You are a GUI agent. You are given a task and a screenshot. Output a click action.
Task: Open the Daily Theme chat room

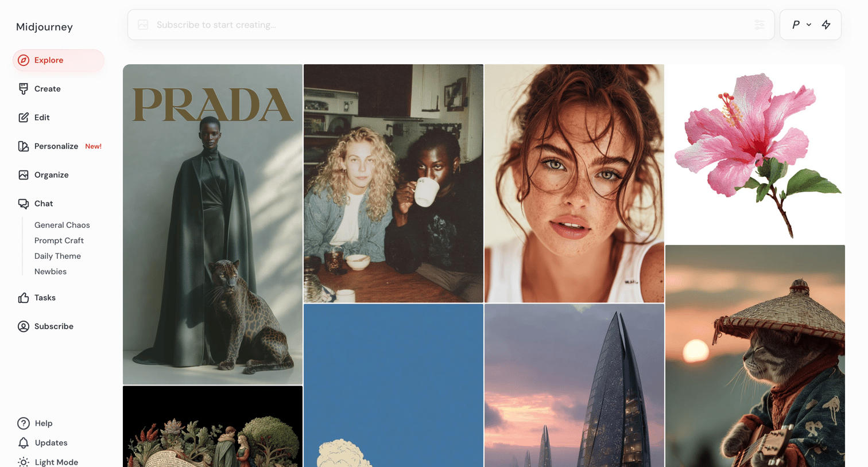point(57,256)
